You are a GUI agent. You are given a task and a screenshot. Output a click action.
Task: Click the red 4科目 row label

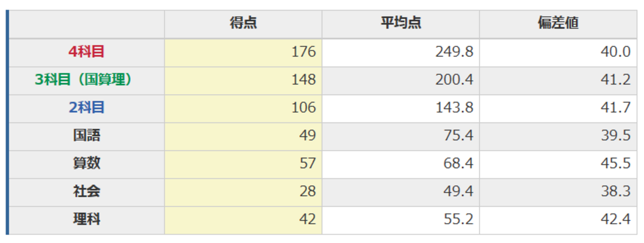point(87,52)
